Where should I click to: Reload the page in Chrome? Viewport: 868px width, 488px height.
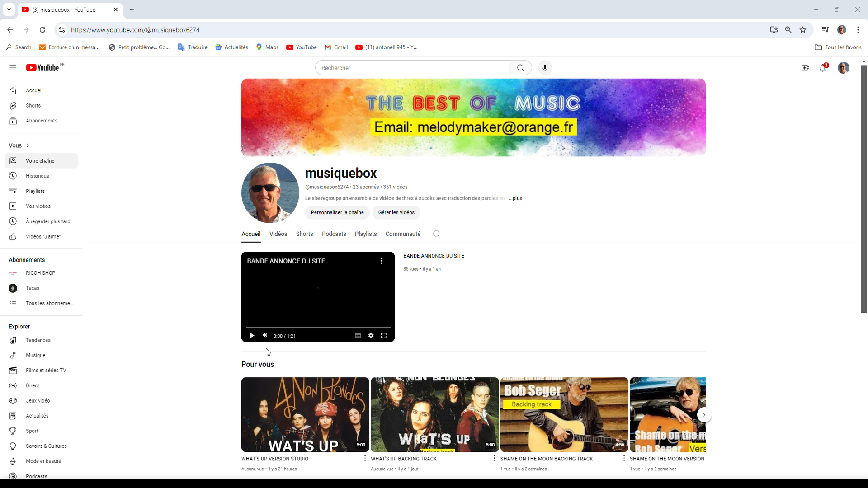(x=42, y=30)
